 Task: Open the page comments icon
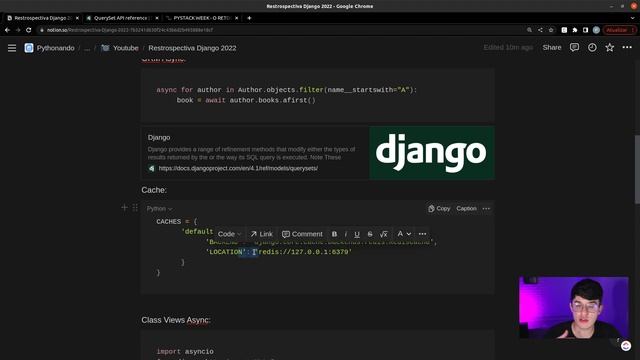(x=574, y=47)
